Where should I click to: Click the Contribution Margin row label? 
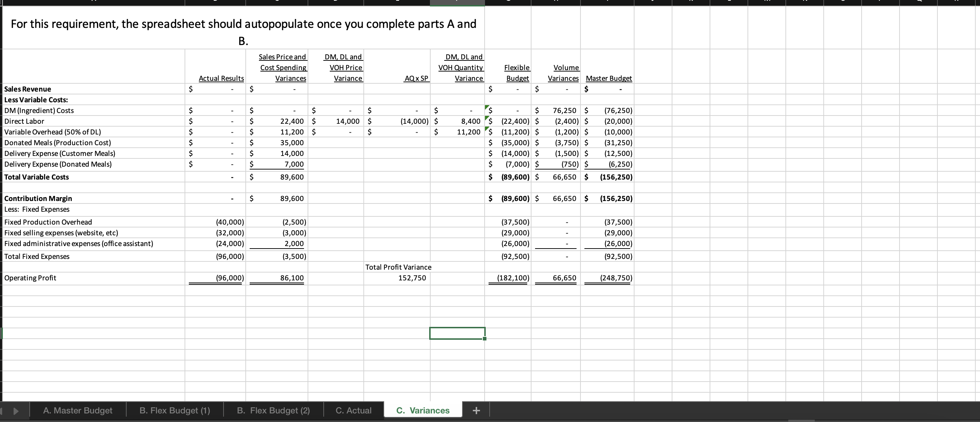click(x=38, y=198)
